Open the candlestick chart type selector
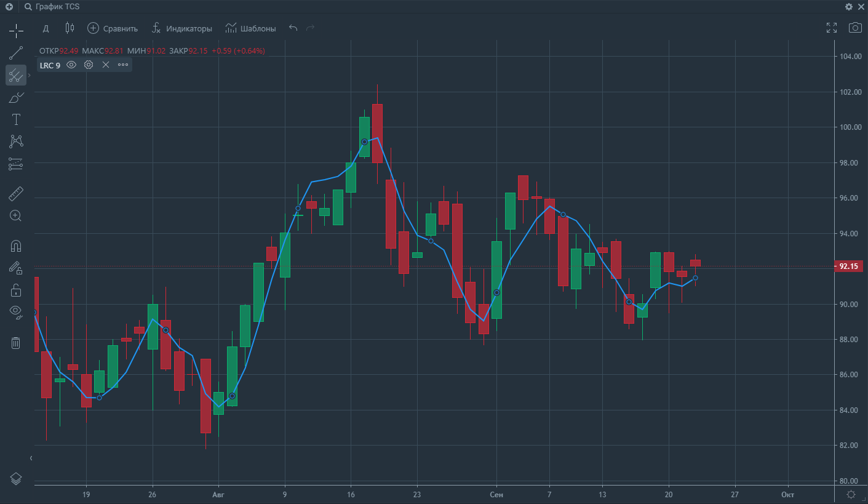868x504 pixels. point(69,28)
